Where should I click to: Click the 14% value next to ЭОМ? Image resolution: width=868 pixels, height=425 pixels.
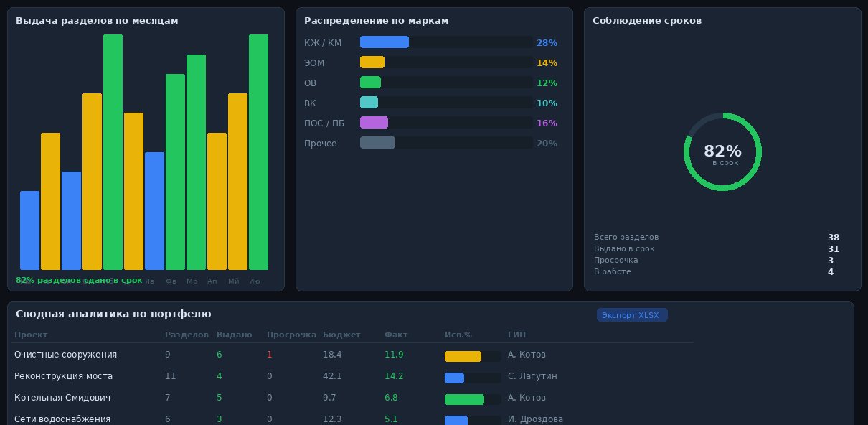click(x=547, y=63)
